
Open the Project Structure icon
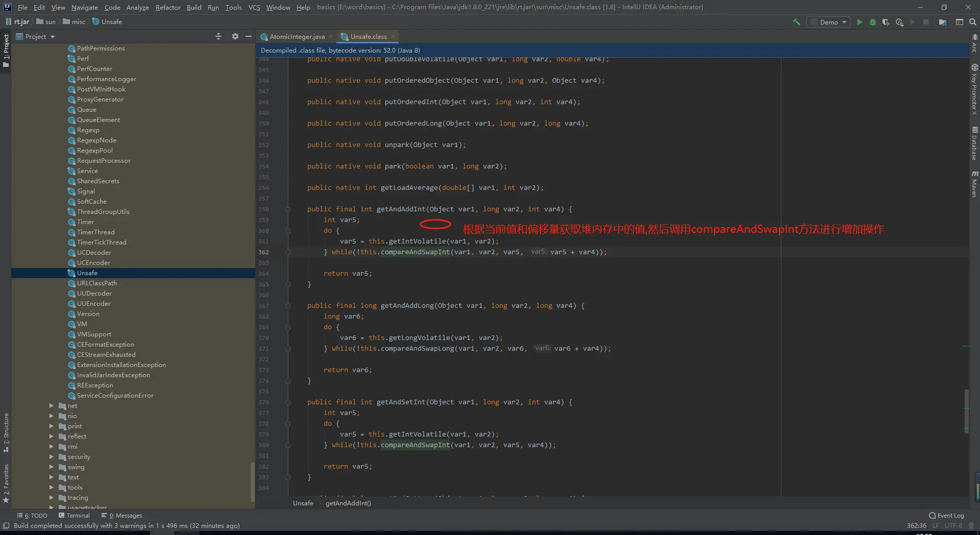pyautogui.click(x=943, y=22)
